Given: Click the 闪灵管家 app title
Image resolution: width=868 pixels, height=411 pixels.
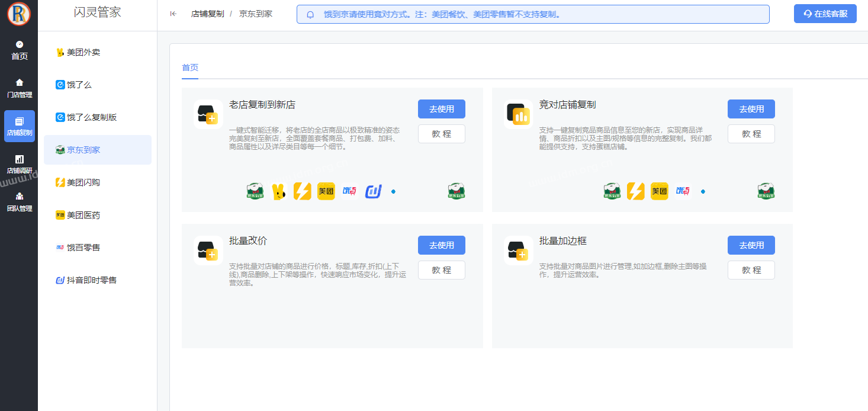Looking at the screenshot, I should (x=97, y=12).
